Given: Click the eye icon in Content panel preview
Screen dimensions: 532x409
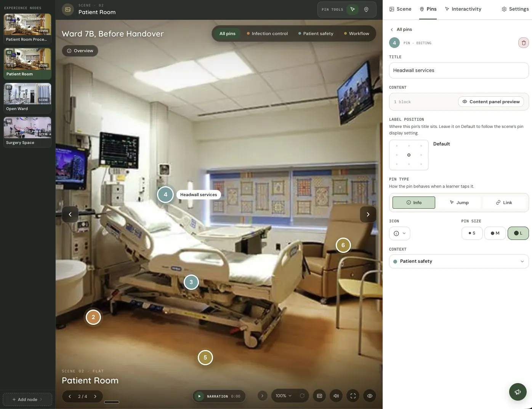Looking at the screenshot, I should point(465,102).
